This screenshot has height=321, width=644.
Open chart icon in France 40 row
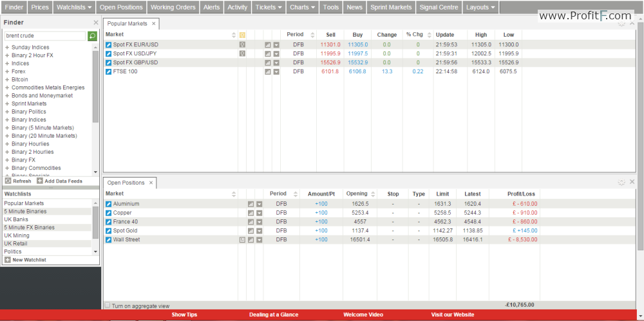click(x=251, y=222)
